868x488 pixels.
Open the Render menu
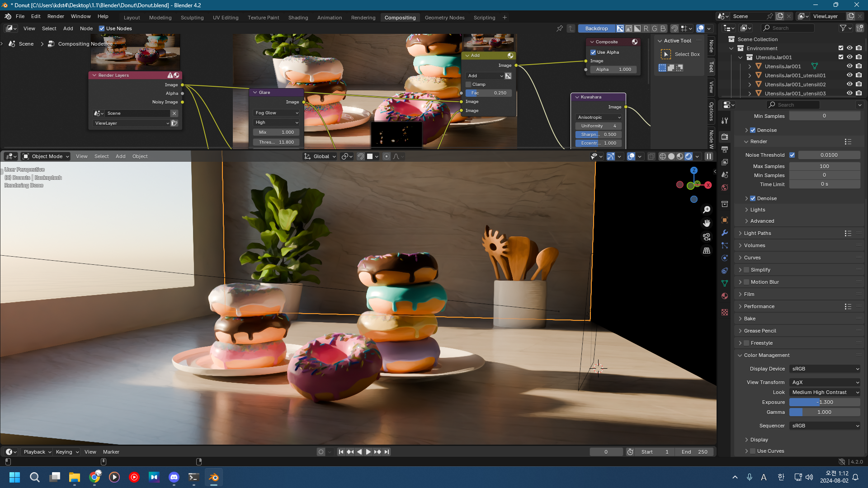coord(56,16)
